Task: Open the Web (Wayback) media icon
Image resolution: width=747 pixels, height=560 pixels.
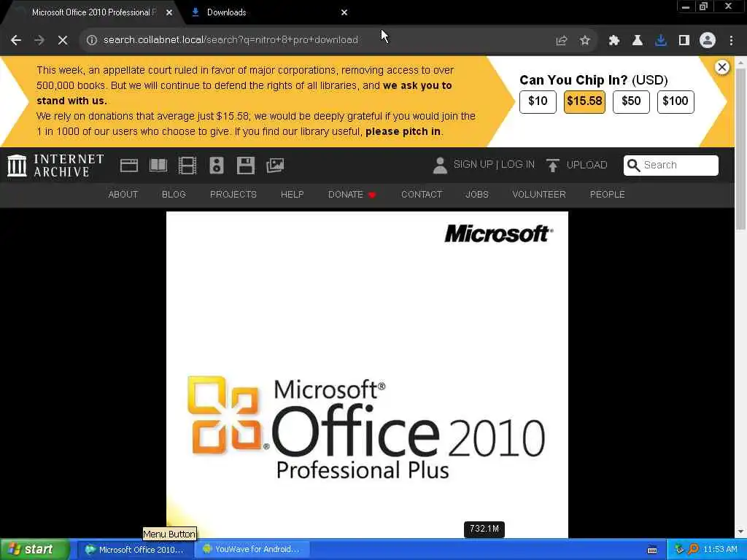Action: [129, 166]
